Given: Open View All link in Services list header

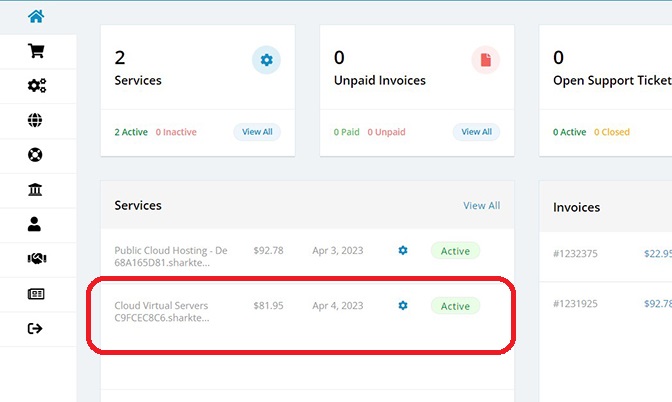Looking at the screenshot, I should point(482,206).
